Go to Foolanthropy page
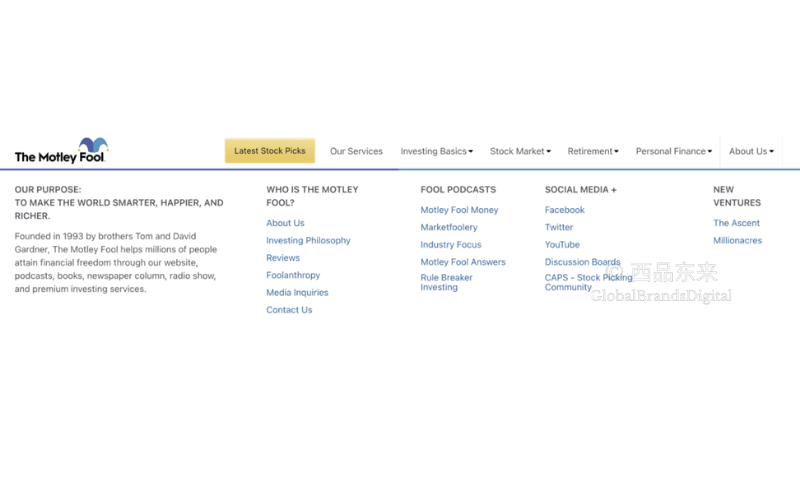Viewport: 800px width, 500px height. [x=293, y=275]
